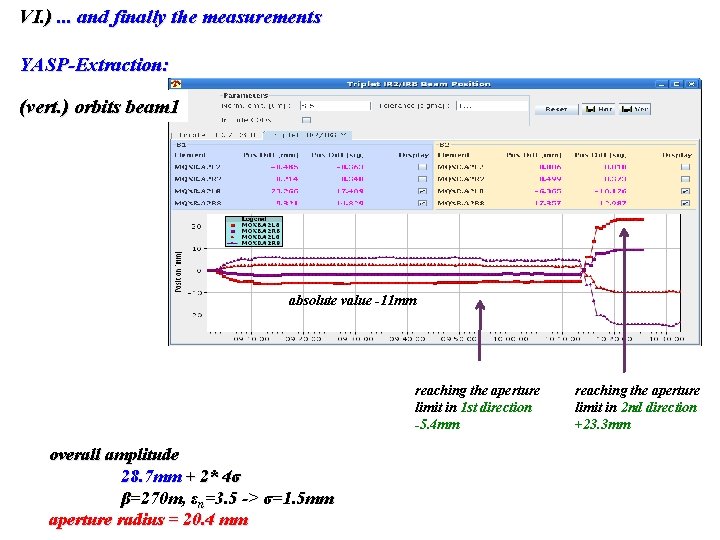This screenshot has width=720, height=540.
Task: Enable B1 Display checkbox for L2 element
Action: point(422,167)
